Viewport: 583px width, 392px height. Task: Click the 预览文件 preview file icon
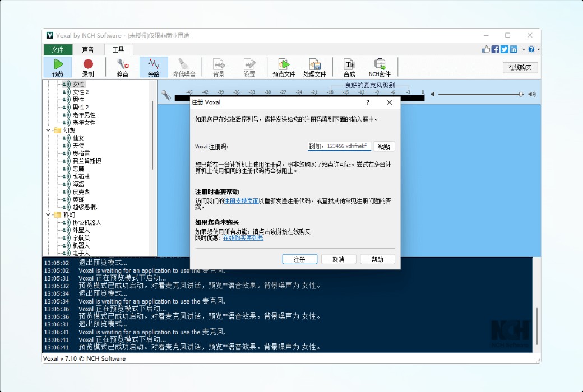[284, 64]
